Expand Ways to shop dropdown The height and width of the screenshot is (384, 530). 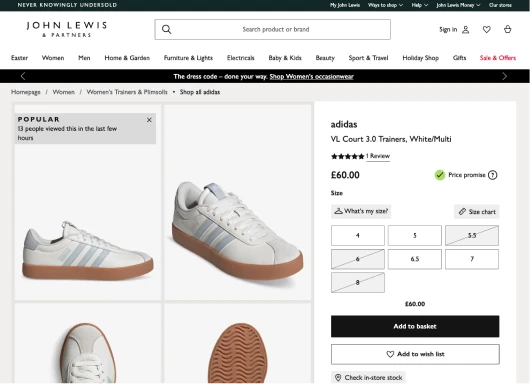pyautogui.click(x=385, y=5)
